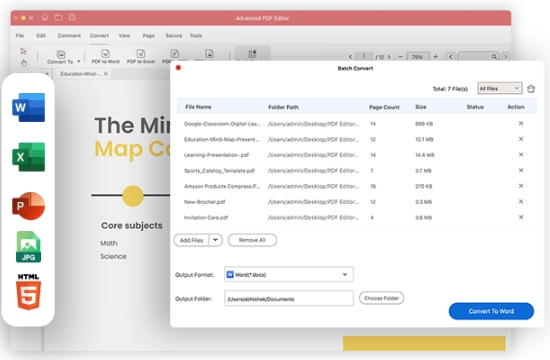The width and height of the screenshot is (550, 360).
Task: Click the Batch Convert grid icon
Action: tap(252, 53)
